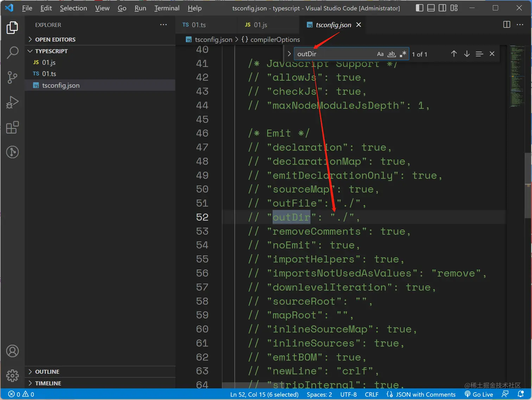Toggle find in selection
Viewport: 532px width, 400px height.
pyautogui.click(x=479, y=54)
